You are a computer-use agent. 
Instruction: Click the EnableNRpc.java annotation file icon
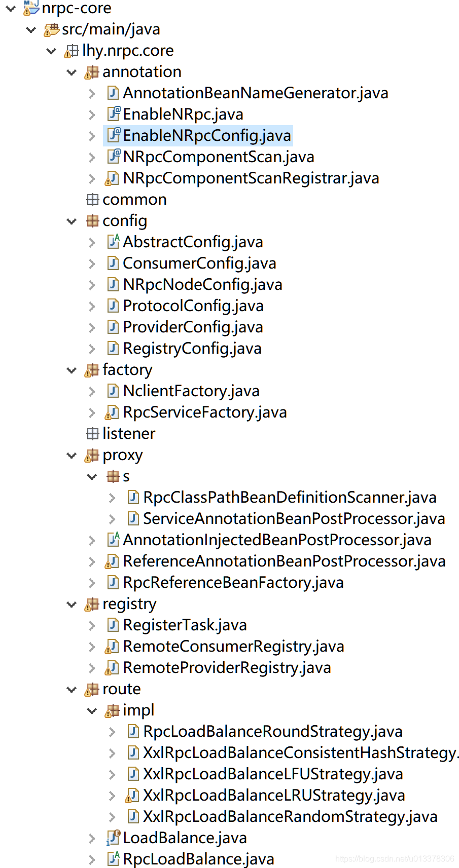pyautogui.click(x=113, y=115)
